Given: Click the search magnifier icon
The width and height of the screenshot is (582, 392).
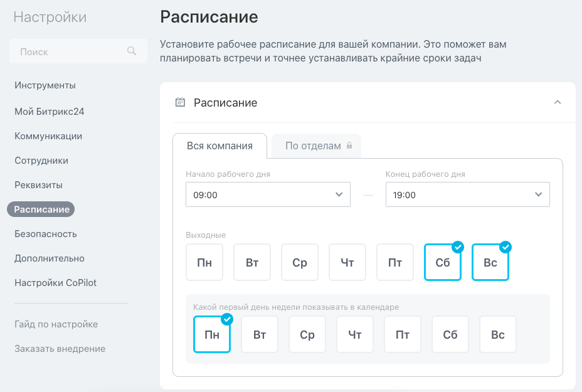Looking at the screenshot, I should pos(132,51).
